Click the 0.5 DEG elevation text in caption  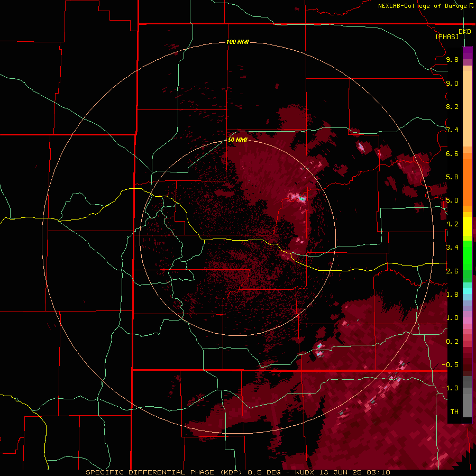tap(264, 472)
